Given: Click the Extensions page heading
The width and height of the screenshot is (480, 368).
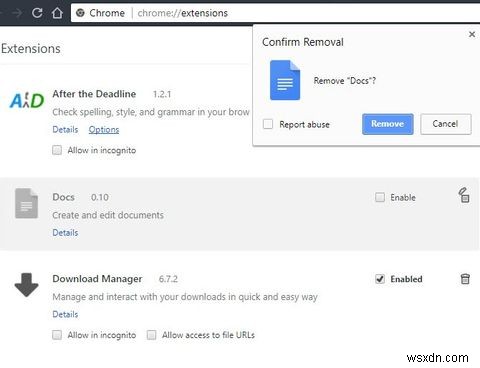Looking at the screenshot, I should tap(31, 49).
